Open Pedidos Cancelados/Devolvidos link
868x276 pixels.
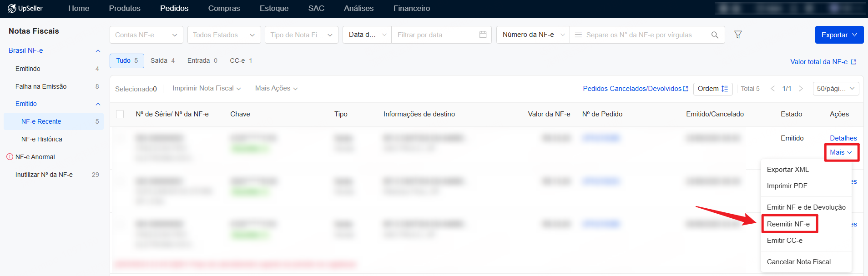click(636, 89)
